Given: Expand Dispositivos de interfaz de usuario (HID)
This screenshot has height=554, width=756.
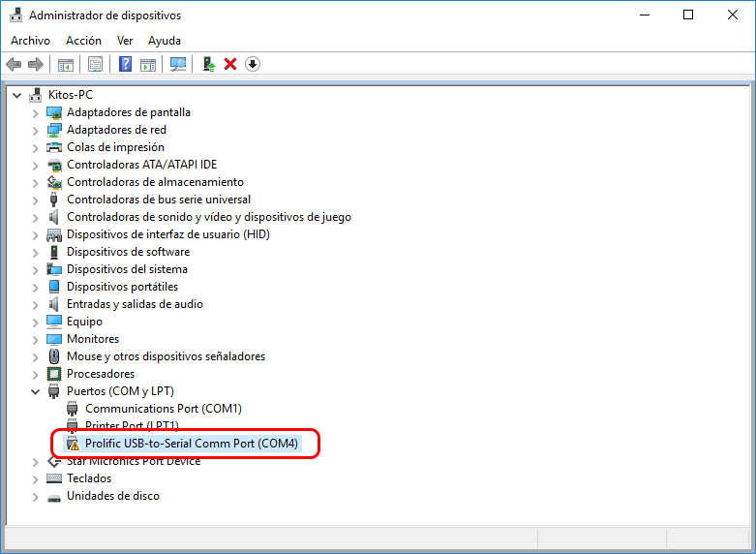Looking at the screenshot, I should [x=35, y=235].
